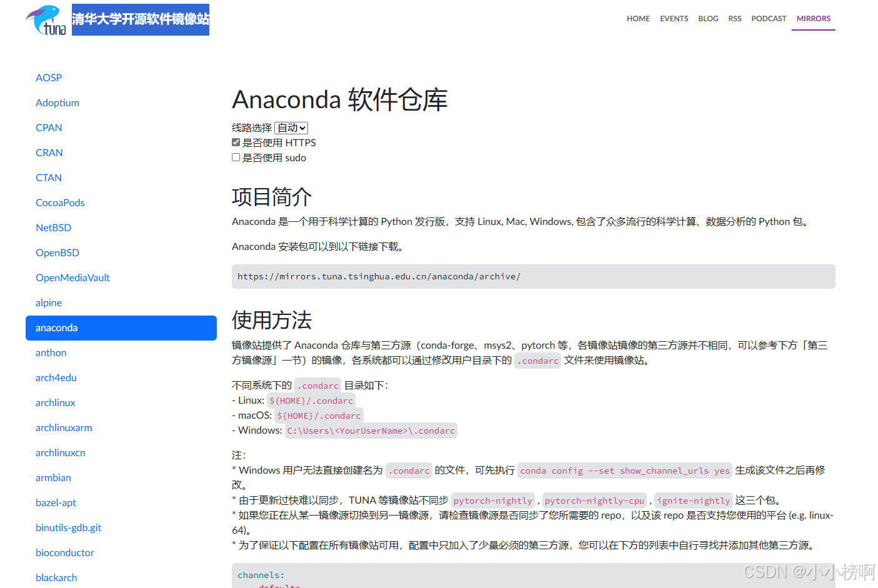This screenshot has height=588, width=878.
Task: Go to the HOME nav item
Action: pyautogui.click(x=638, y=19)
